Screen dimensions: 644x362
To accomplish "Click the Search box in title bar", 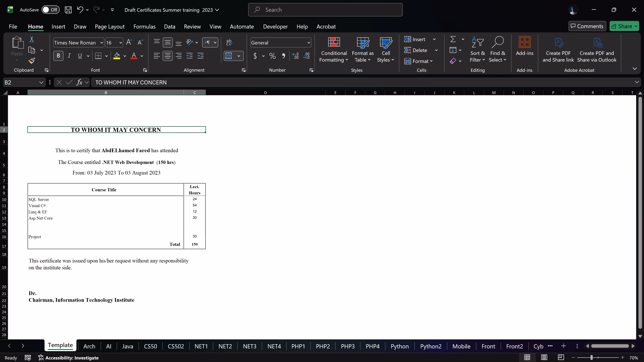I will point(325,10).
